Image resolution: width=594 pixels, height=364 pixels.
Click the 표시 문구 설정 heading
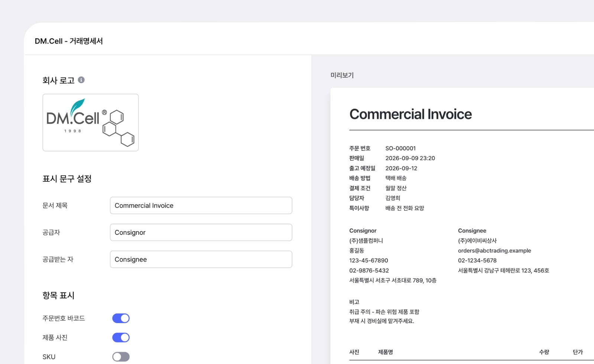67,179
